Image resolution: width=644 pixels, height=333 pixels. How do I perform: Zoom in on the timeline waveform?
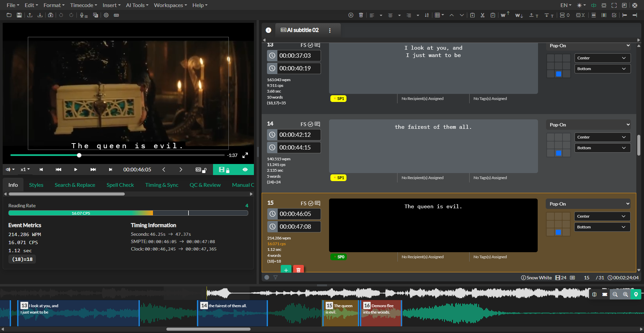click(625, 294)
